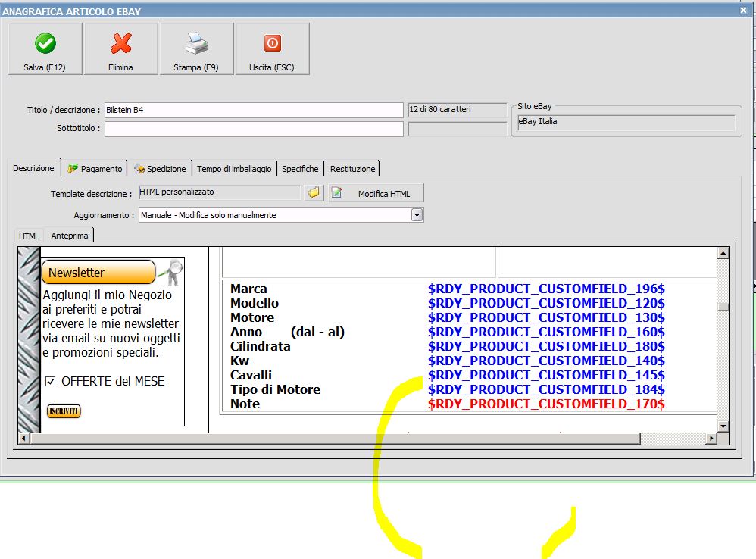Open template folder browse icon
Viewport: 756px width, 559px height.
[x=314, y=192]
